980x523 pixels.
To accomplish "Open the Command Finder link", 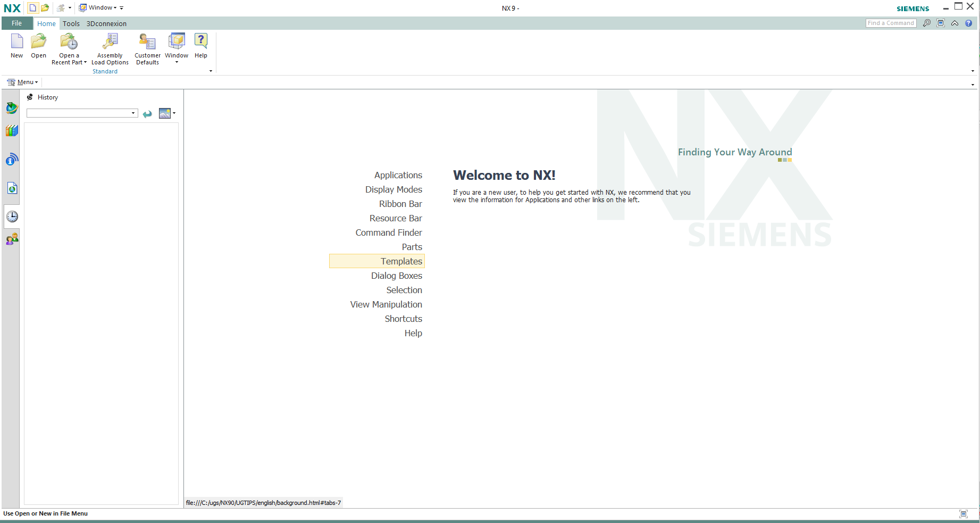I will point(389,233).
